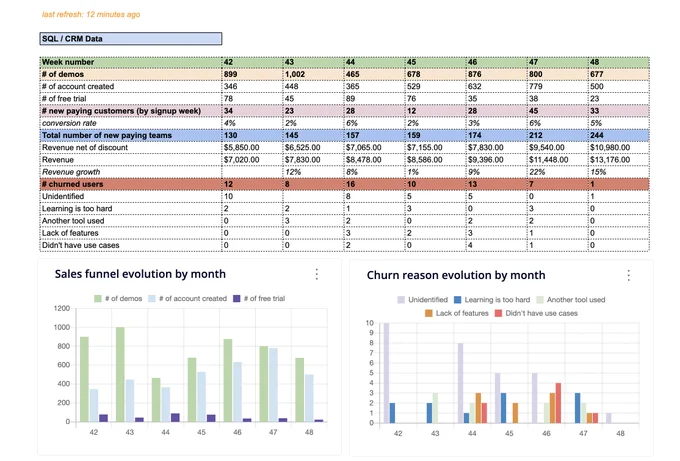This screenshot has height=461, width=680.
Task: Toggle 'Unidentified' legend entry in churn chart
Action: click(423, 300)
